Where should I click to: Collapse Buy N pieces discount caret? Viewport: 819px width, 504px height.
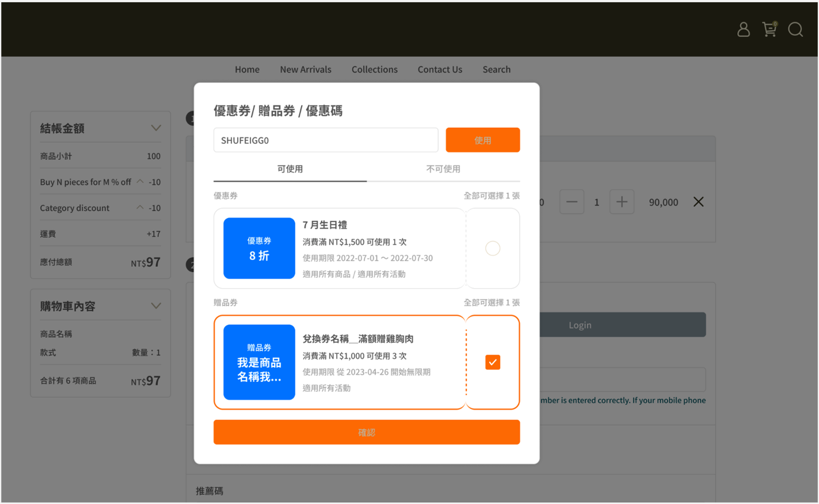tap(140, 182)
